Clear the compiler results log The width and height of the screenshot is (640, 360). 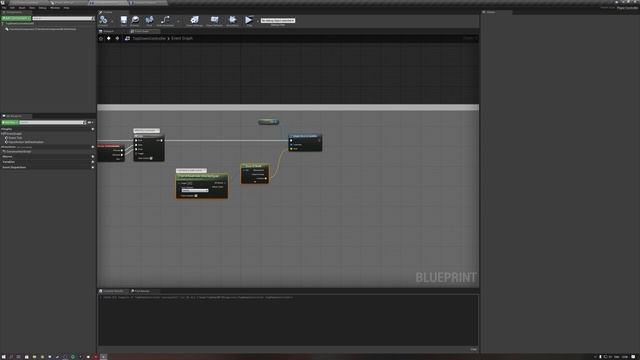pos(473,349)
